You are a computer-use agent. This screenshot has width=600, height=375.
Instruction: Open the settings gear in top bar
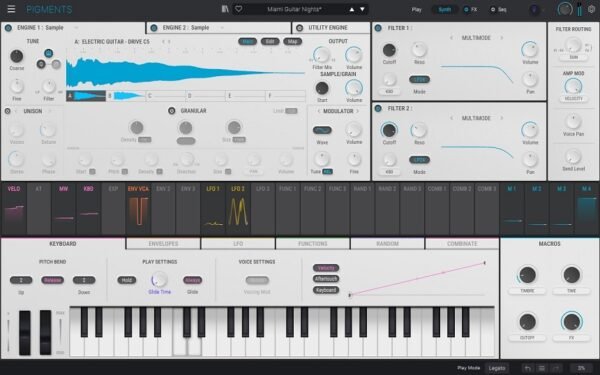[592, 10]
